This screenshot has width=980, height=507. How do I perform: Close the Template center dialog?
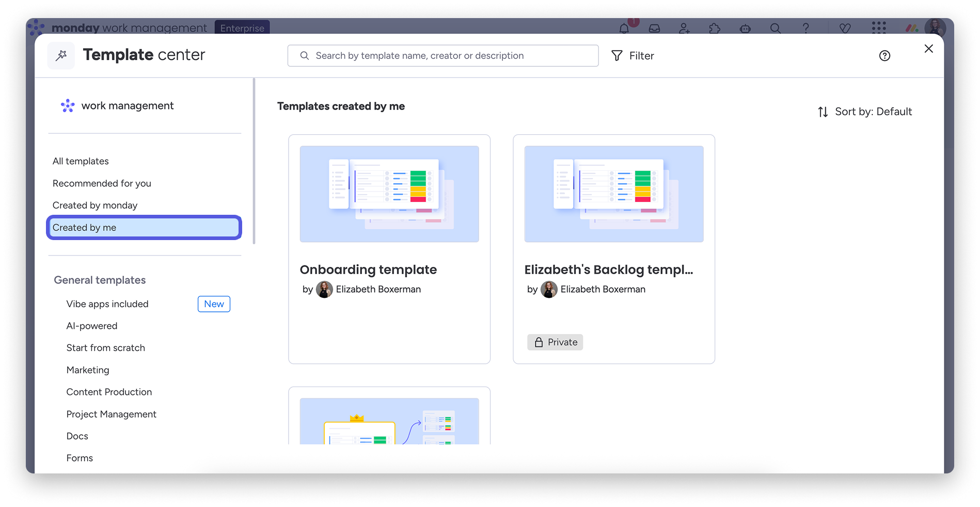coord(928,49)
